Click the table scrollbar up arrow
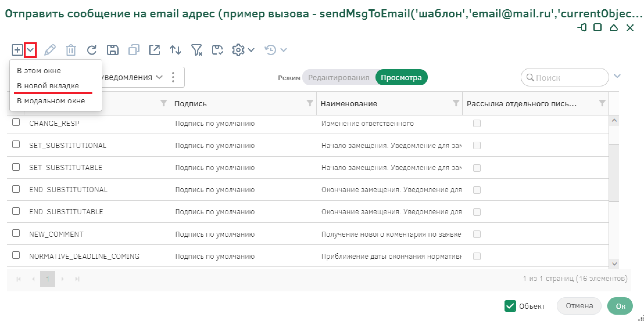The image size is (644, 321). (x=614, y=120)
